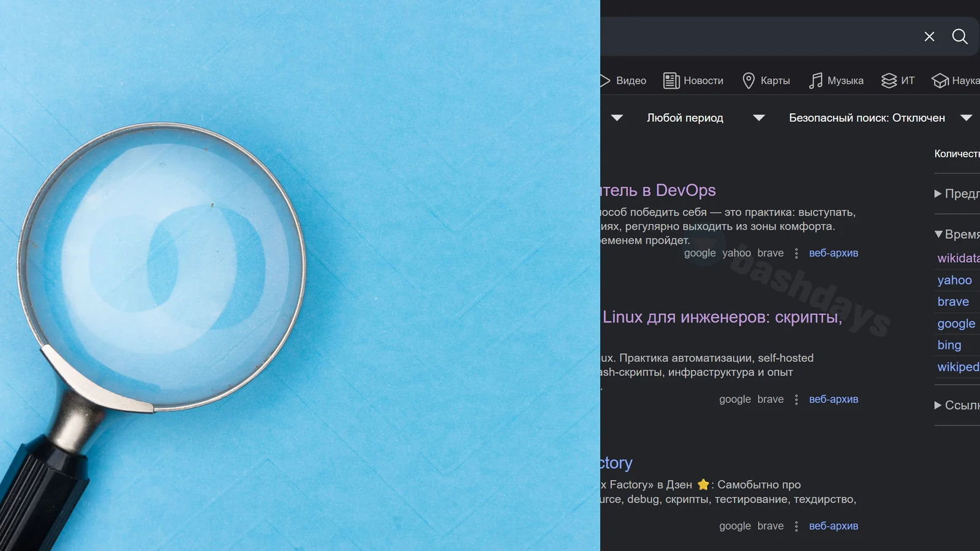The height and width of the screenshot is (551, 980).
Task: Open веб-архив link for Factory в Дзен result
Action: tap(834, 527)
